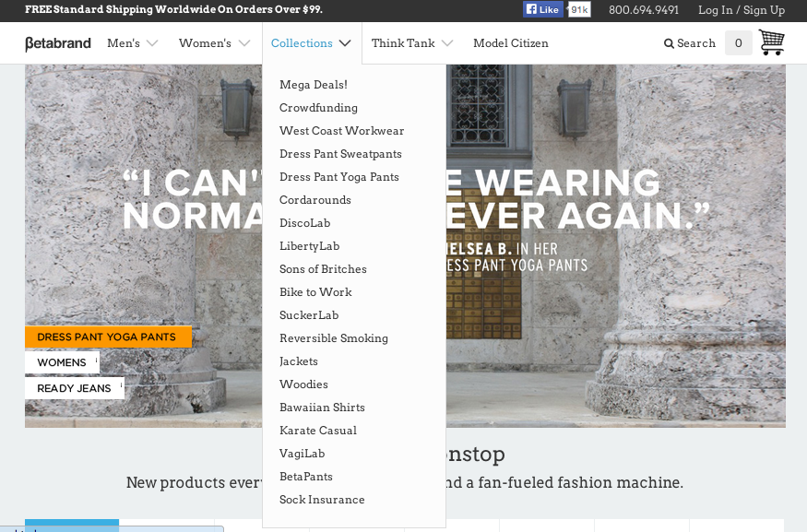Select LibertyLab from the menu
The width and height of the screenshot is (807, 532).
click(309, 246)
